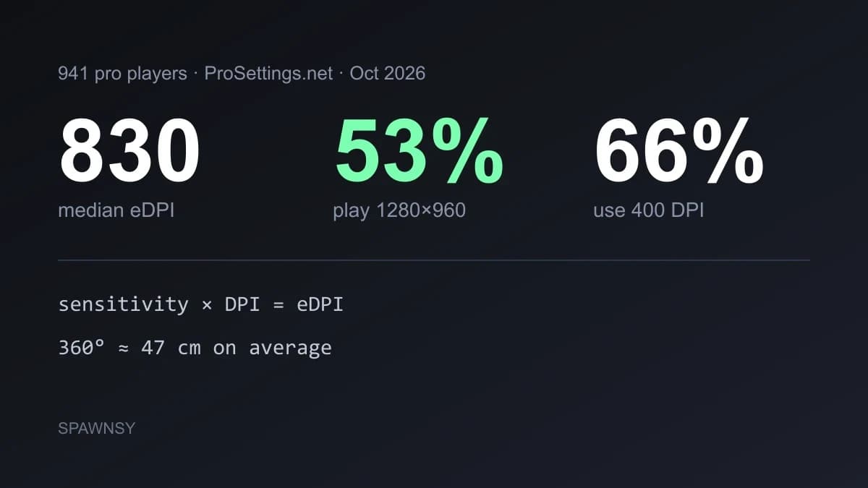Click the large white 830 number
The height and width of the screenshot is (488, 868).
click(129, 152)
